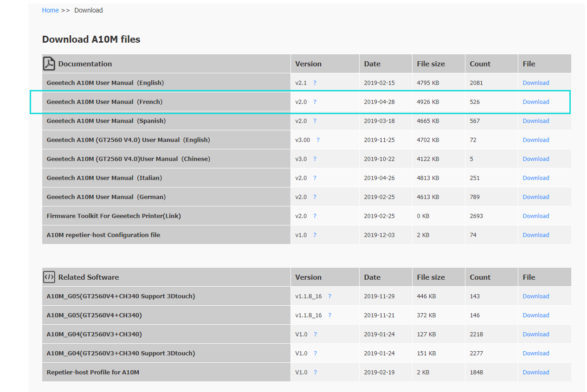Download the English A10M User Manual
587x392 pixels.
tap(535, 83)
